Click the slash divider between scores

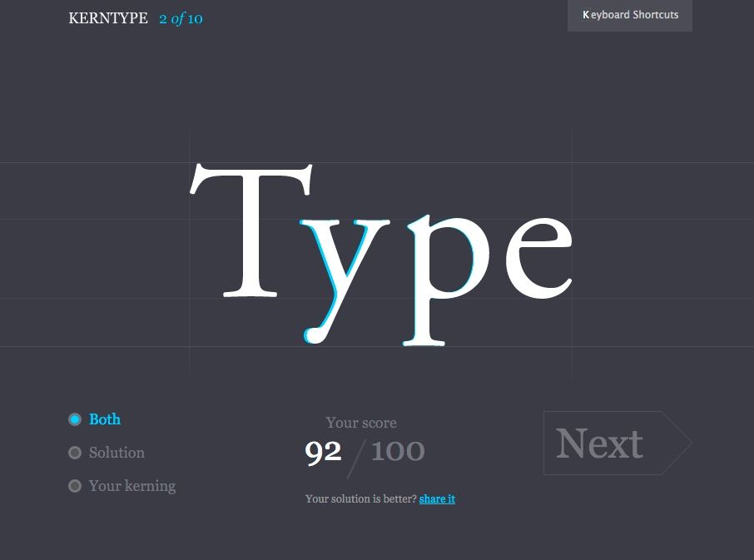(355, 460)
